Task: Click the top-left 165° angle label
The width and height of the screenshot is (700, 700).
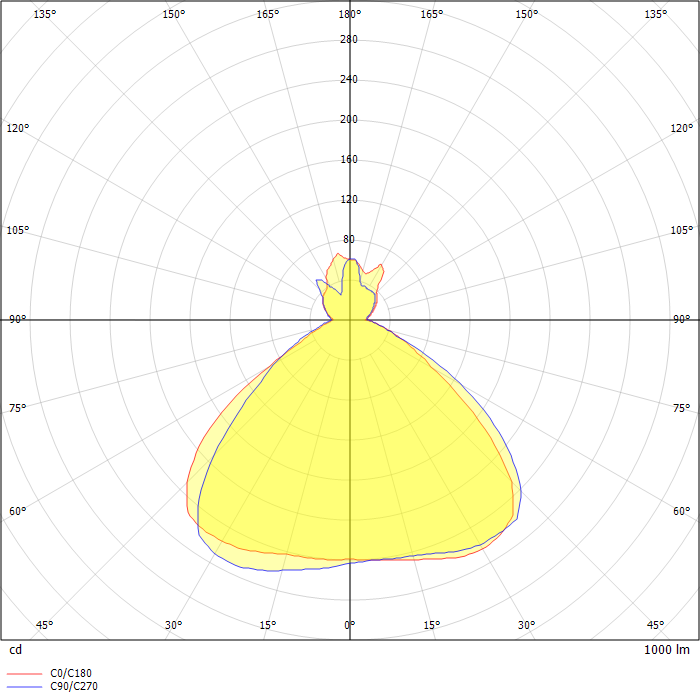Action: click(x=267, y=14)
